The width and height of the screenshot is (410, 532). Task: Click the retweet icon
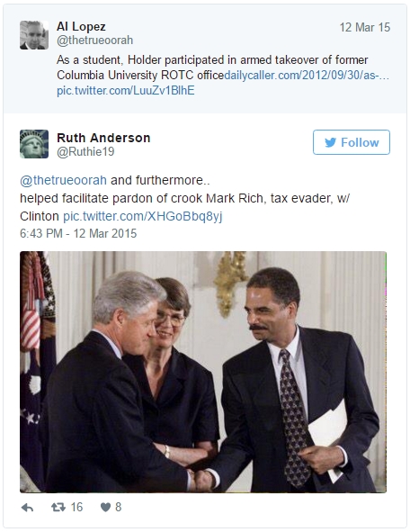58,507
